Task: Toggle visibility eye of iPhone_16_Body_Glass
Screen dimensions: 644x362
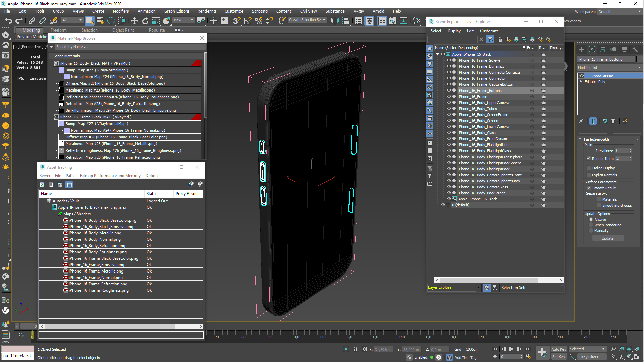Action: (x=449, y=133)
